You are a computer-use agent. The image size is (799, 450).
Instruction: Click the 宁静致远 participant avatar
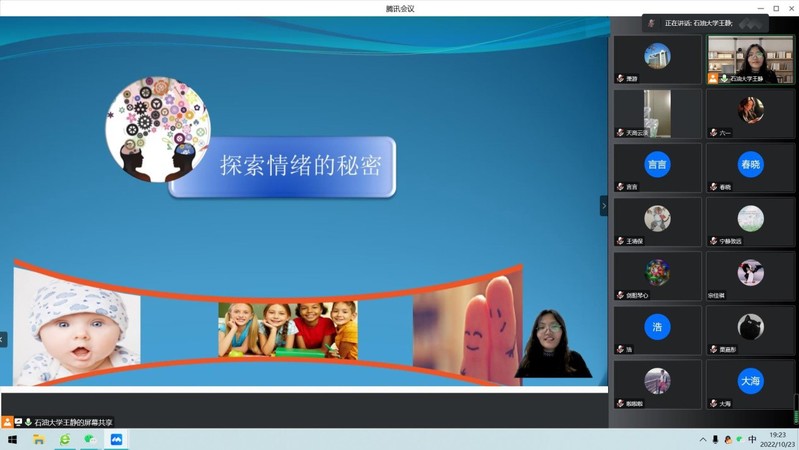tap(750, 218)
